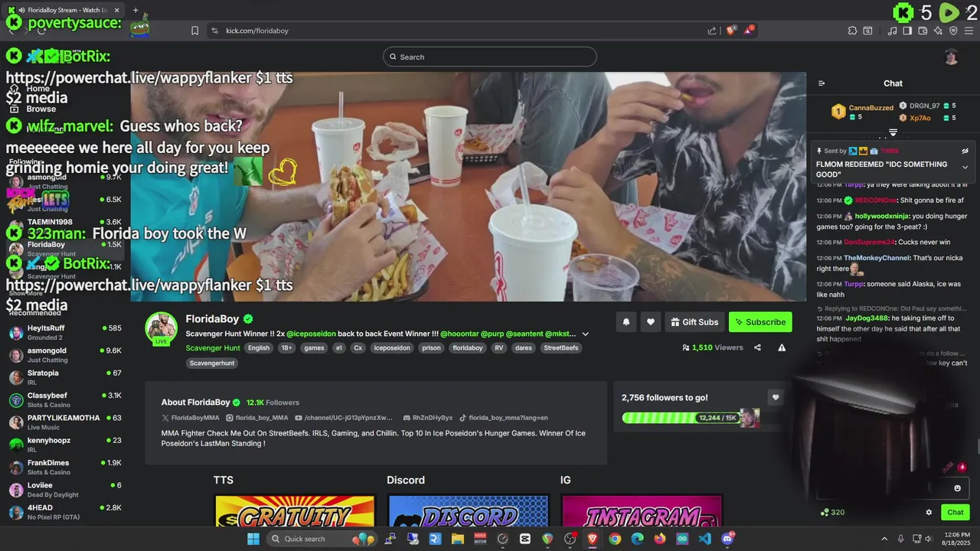The height and width of the screenshot is (551, 980).
Task: Click the prison tag
Action: (x=432, y=347)
